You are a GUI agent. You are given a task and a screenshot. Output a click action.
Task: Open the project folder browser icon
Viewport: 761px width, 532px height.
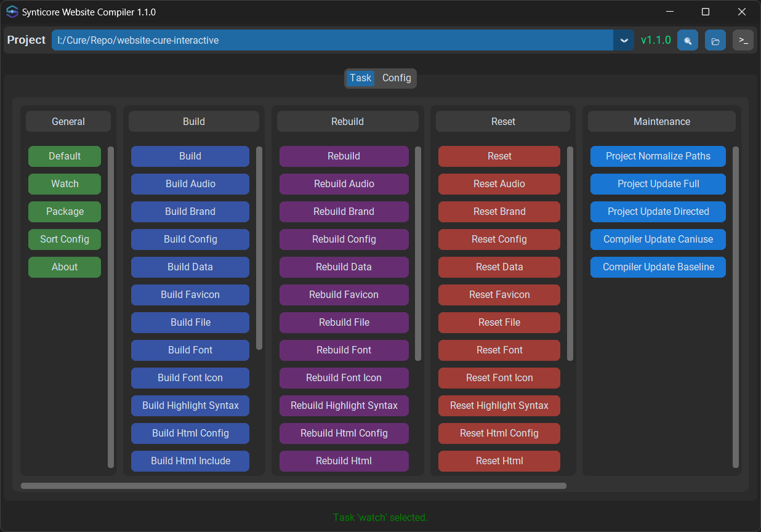coord(715,39)
